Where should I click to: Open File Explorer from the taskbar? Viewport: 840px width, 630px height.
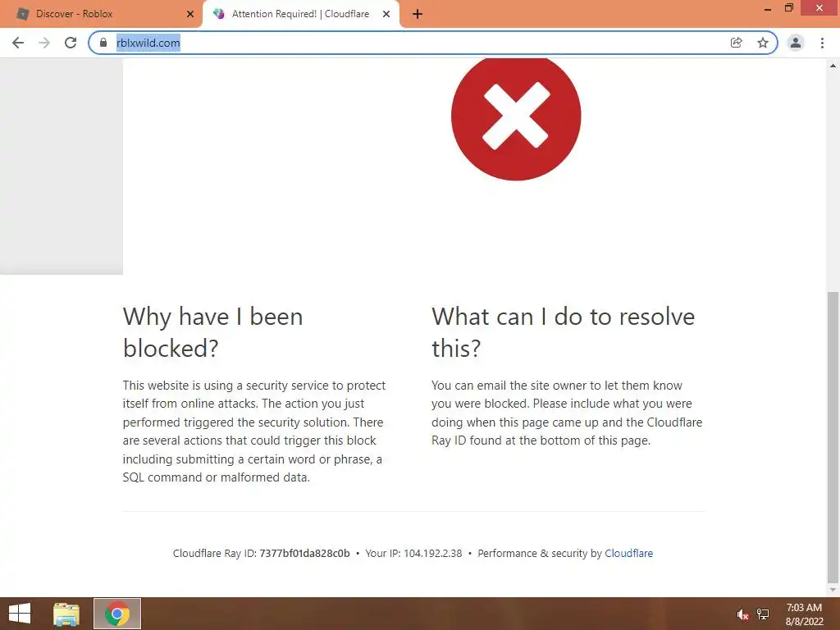coord(66,614)
